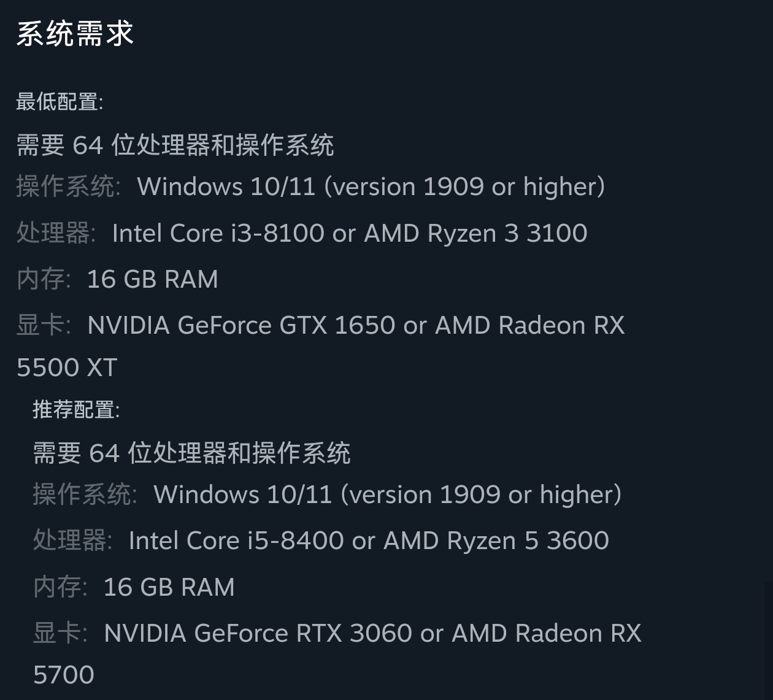Click the 5500 XT text
Screen dimensions: 773x700
[67, 367]
